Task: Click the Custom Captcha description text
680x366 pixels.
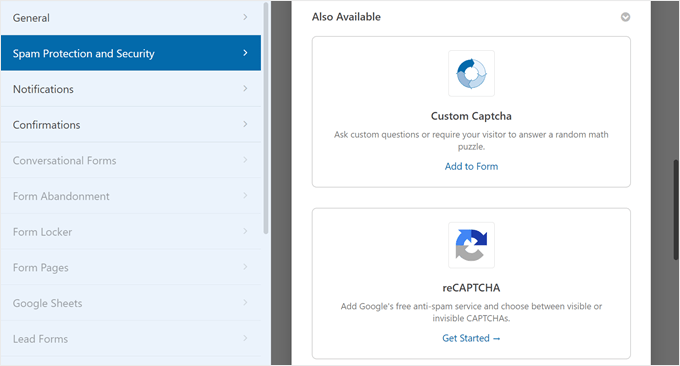Action: click(x=471, y=141)
